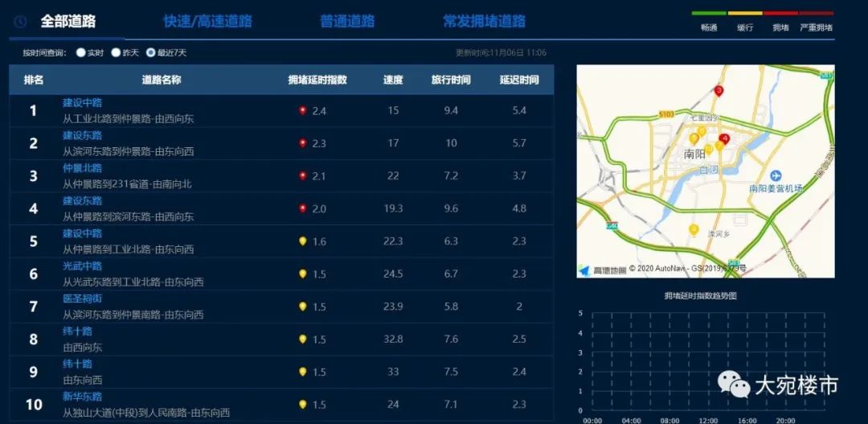Image resolution: width=868 pixels, height=424 pixels.
Task: Click the 排名 column header
Action: 34,80
